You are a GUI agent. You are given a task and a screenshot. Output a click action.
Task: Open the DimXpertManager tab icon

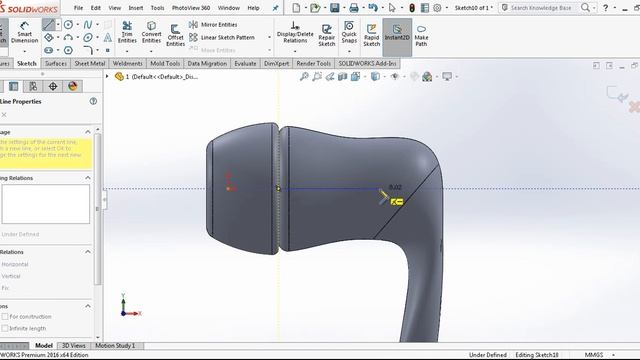pos(53,86)
